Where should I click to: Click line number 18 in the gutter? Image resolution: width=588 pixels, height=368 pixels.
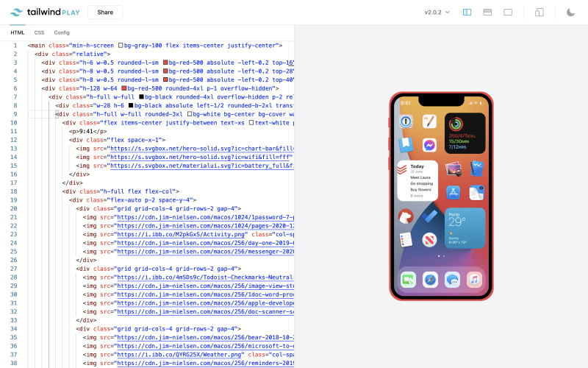point(14,191)
